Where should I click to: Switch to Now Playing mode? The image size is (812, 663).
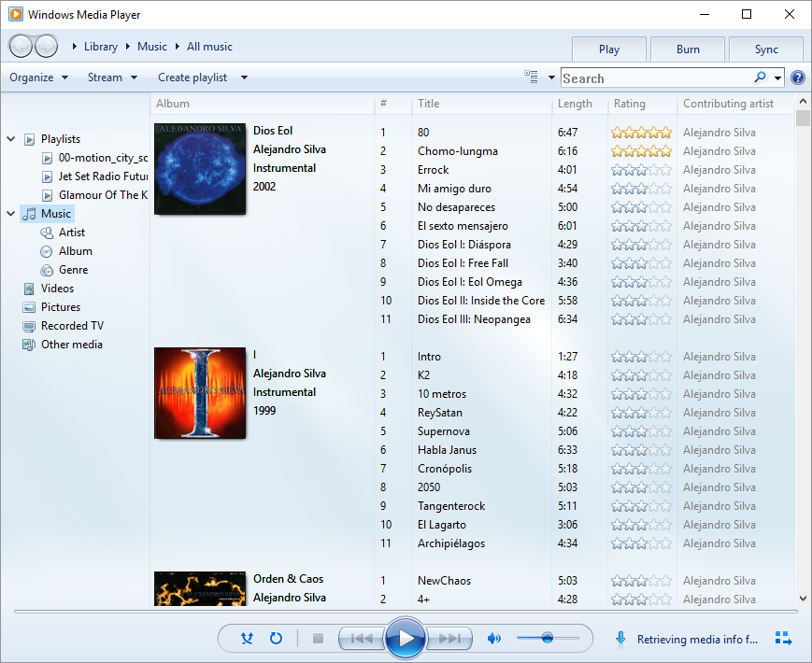pos(783,638)
